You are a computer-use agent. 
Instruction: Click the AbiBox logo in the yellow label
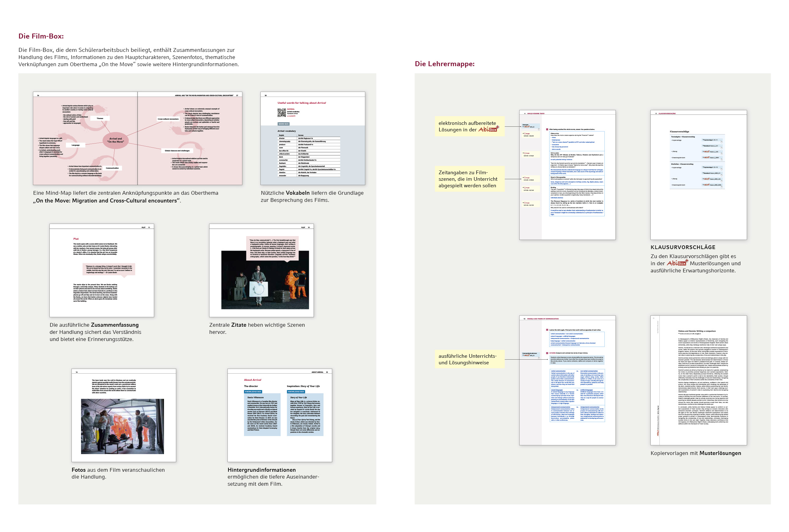pos(489,129)
